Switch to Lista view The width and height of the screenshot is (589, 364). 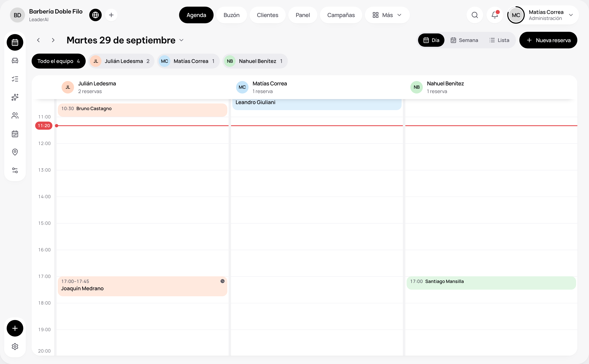tap(499, 40)
